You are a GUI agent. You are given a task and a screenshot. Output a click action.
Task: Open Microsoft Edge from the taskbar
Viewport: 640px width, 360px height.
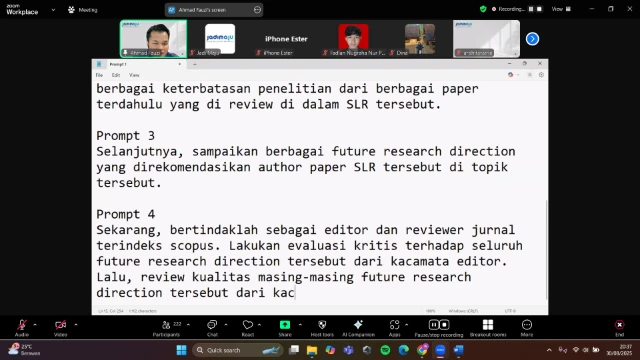[x=404, y=350]
